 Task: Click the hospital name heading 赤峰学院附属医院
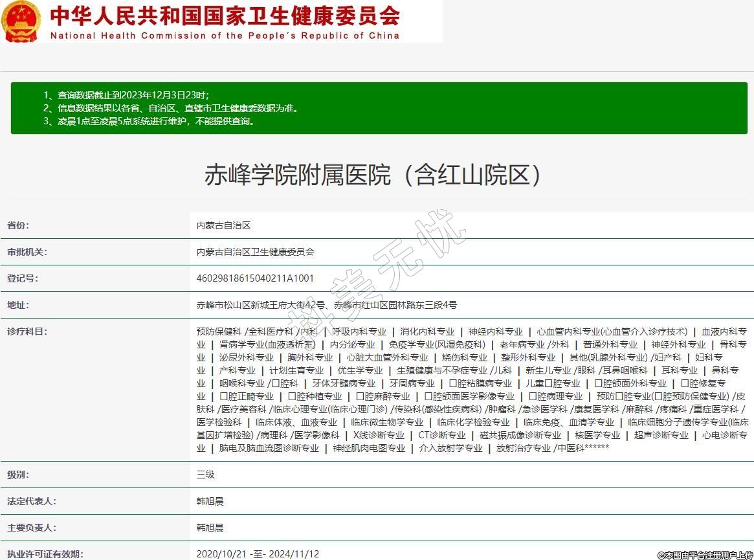[372, 175]
